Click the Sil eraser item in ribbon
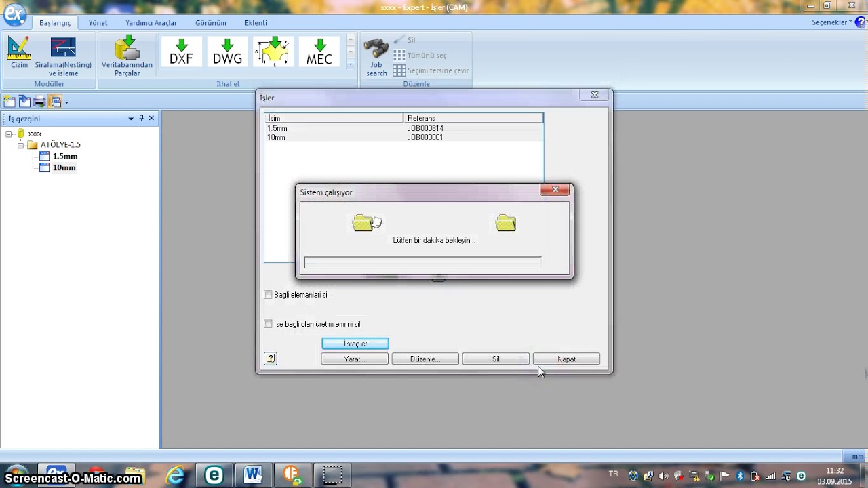The width and height of the screenshot is (868, 488). coord(405,40)
